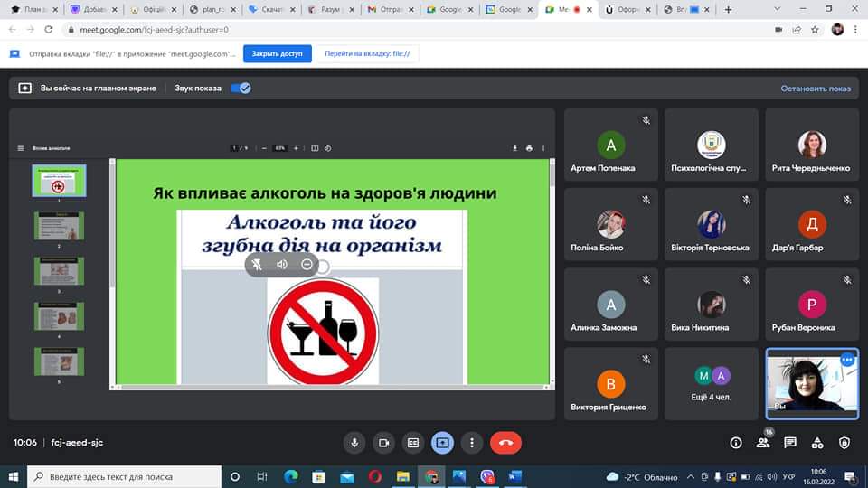Screen dimensions: 868x488
Task: Switch to the Офіцій browser tab
Action: point(153,9)
